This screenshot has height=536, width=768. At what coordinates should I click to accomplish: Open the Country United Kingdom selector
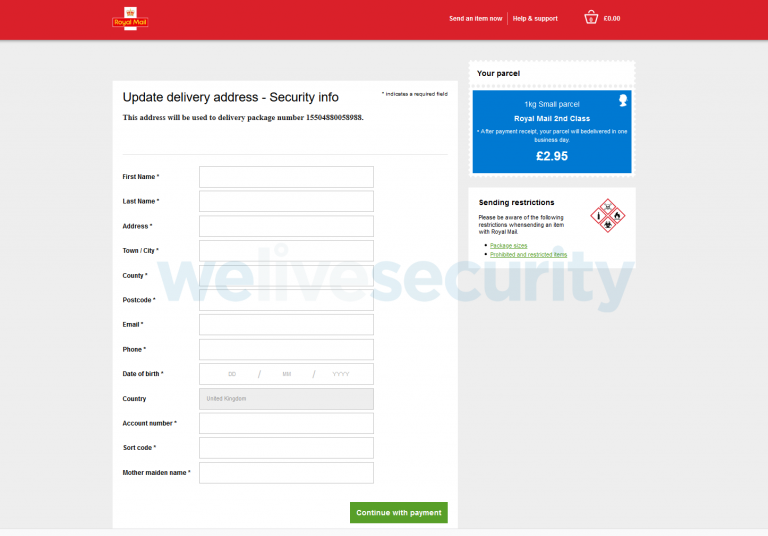coord(286,399)
